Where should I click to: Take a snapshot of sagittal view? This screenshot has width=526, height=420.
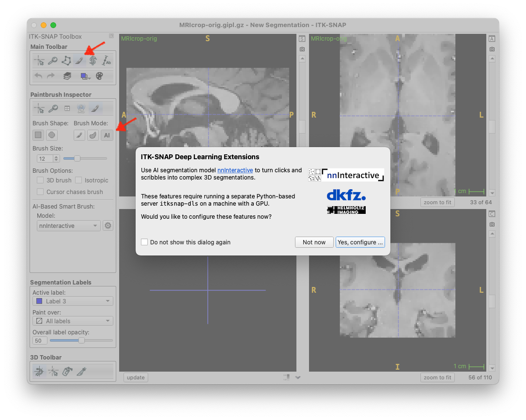tap(302, 49)
